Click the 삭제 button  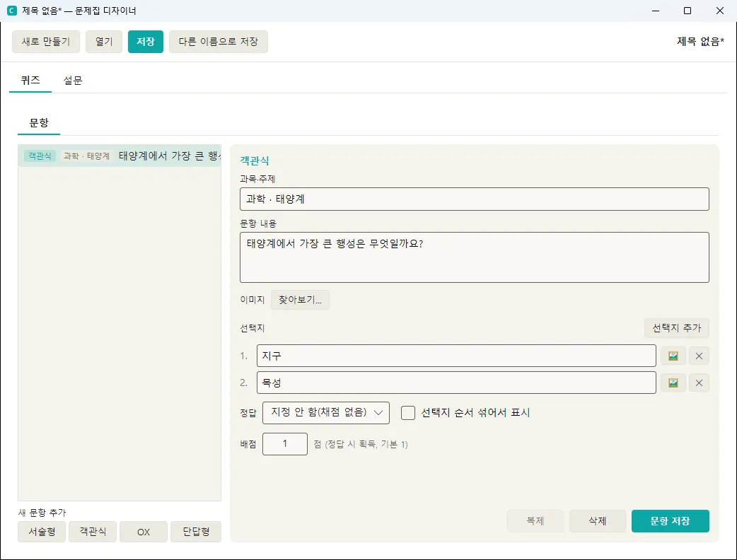point(598,521)
